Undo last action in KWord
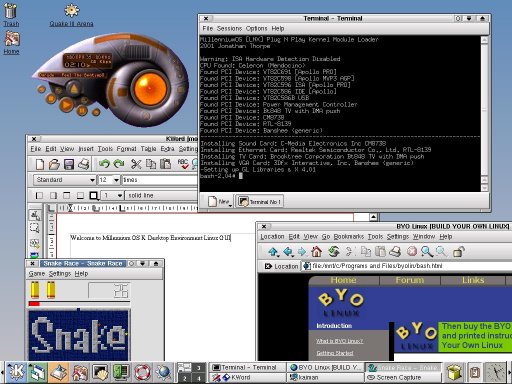Image resolution: width=512 pixels, height=384 pixels. click(104, 164)
